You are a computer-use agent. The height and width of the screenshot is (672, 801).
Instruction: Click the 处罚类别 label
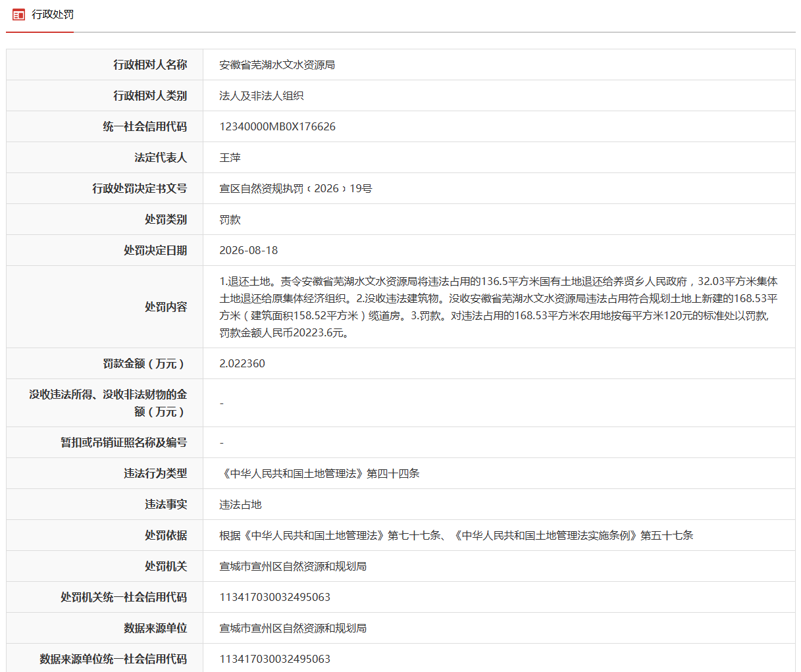166,219
